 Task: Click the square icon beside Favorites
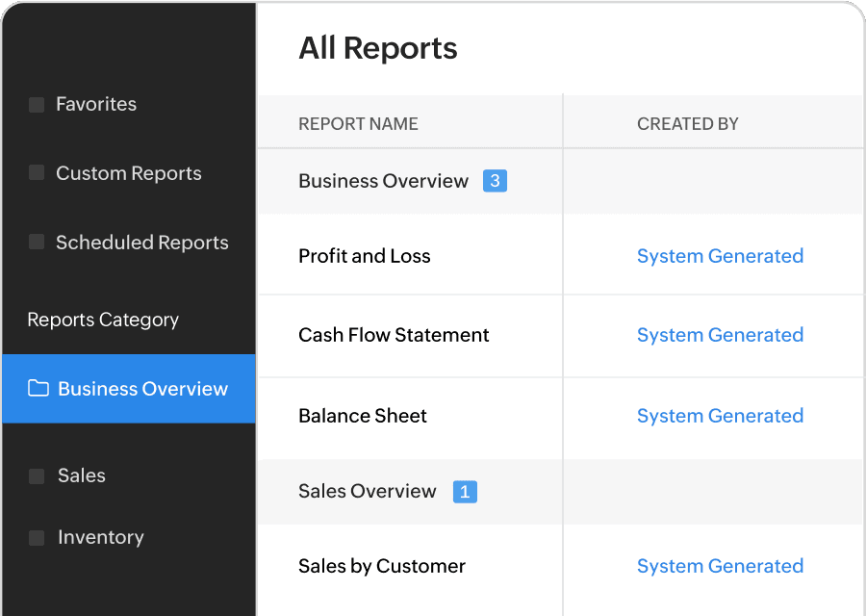pos(37,104)
